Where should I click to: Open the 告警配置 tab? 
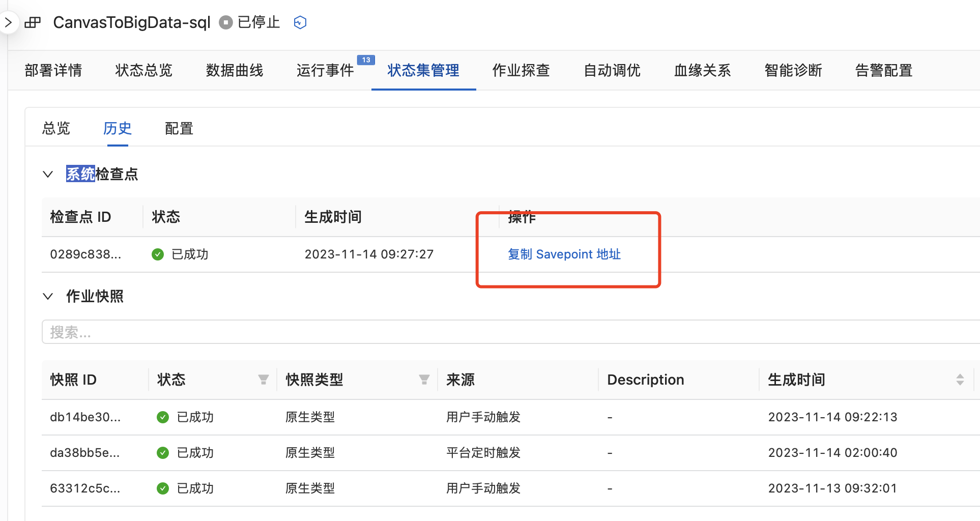click(883, 70)
